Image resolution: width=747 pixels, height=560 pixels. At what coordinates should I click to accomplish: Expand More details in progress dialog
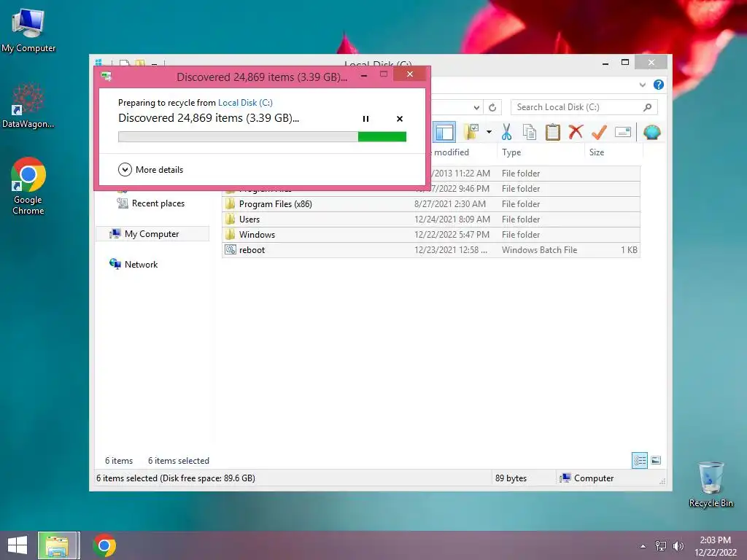click(150, 169)
